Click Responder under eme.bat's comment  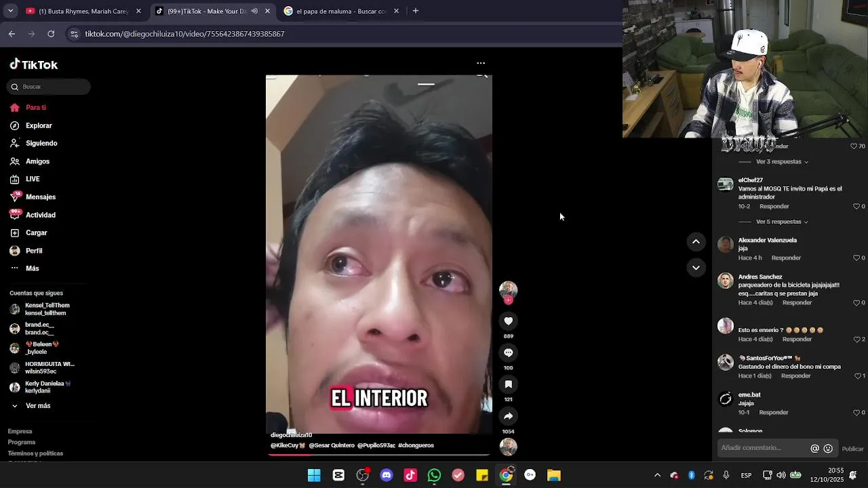pyautogui.click(x=774, y=413)
